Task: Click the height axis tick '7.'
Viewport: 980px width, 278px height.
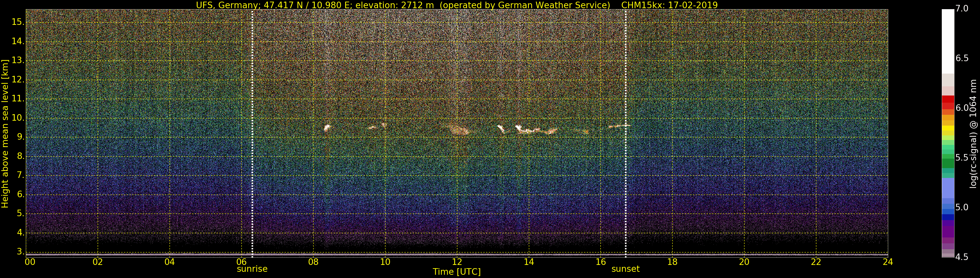Action: coord(20,175)
